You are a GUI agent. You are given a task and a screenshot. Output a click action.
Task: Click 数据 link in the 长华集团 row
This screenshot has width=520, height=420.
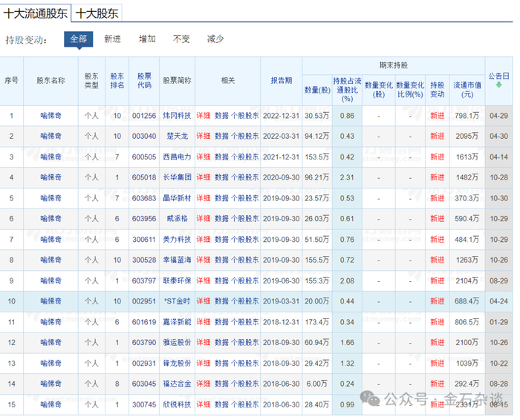[x=221, y=177]
